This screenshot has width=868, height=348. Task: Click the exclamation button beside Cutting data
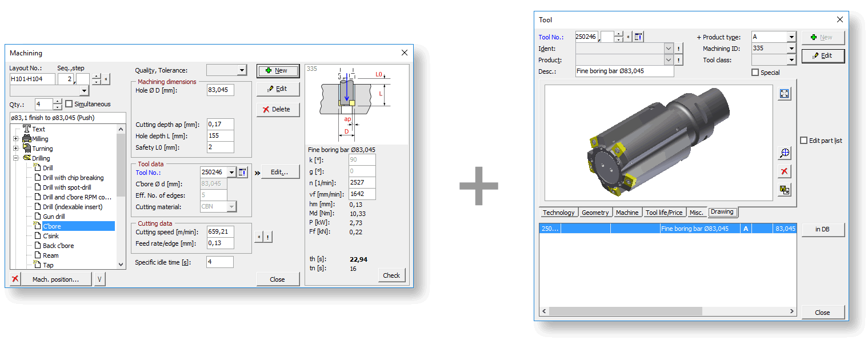click(x=268, y=237)
